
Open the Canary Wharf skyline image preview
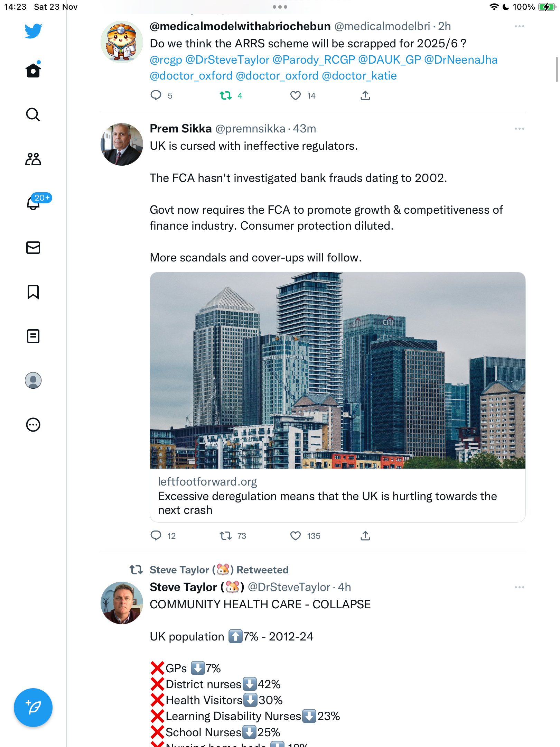point(337,370)
